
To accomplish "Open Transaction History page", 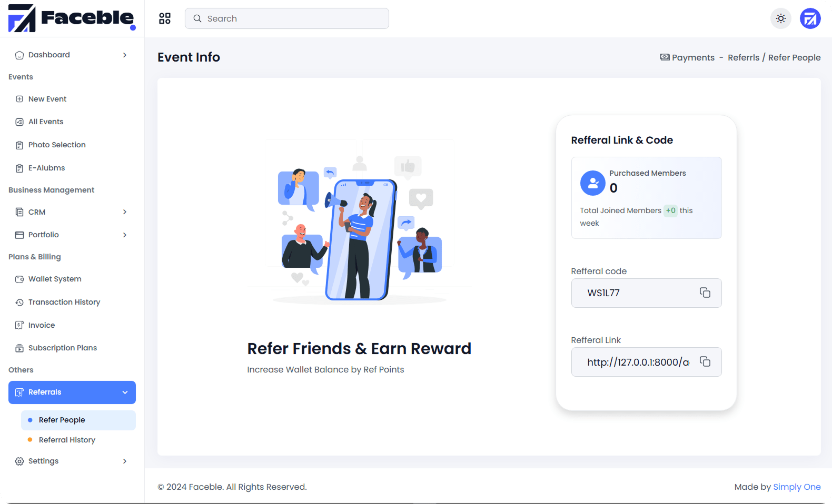I will tap(64, 302).
